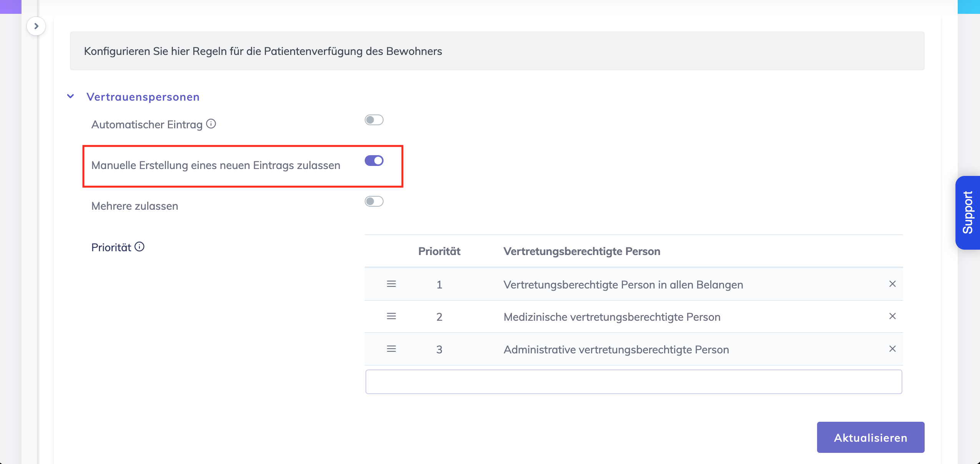The image size is (980, 464).
Task: Click the Priorität column header
Action: click(439, 252)
